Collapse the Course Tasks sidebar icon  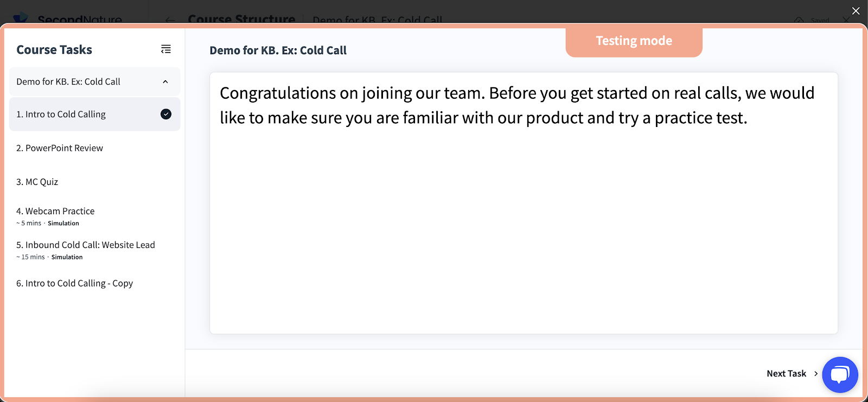[x=166, y=49]
